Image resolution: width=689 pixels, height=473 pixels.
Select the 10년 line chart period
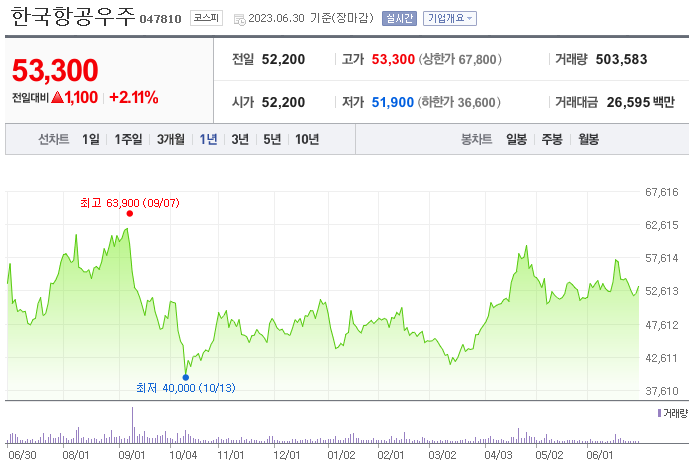coord(307,139)
